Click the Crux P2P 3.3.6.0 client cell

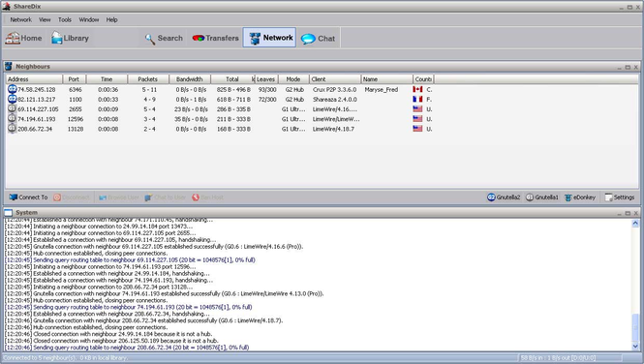(335, 89)
